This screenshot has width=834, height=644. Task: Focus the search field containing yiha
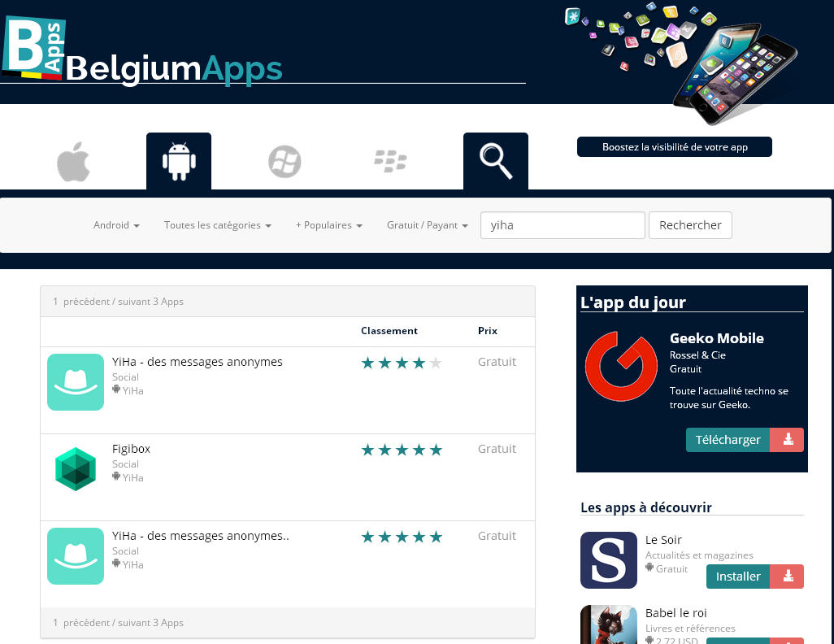[x=563, y=225]
